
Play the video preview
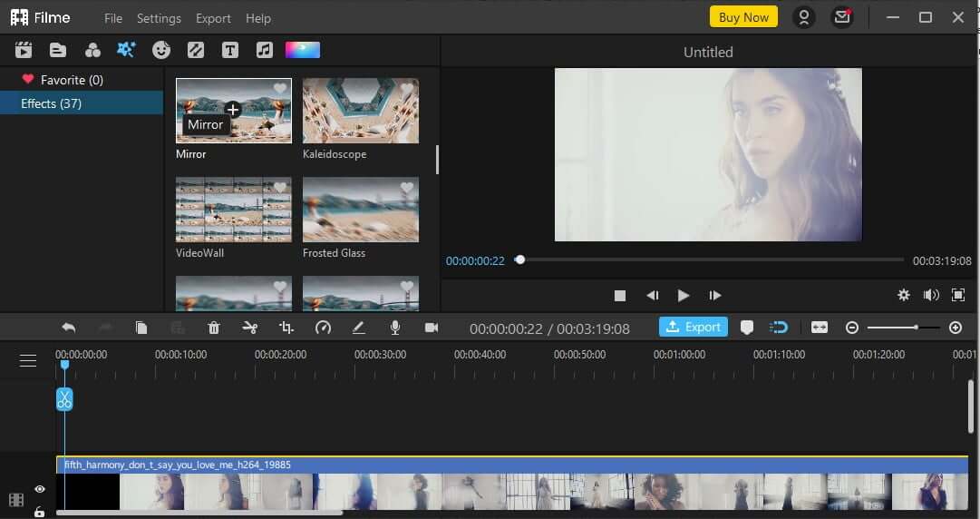point(684,295)
